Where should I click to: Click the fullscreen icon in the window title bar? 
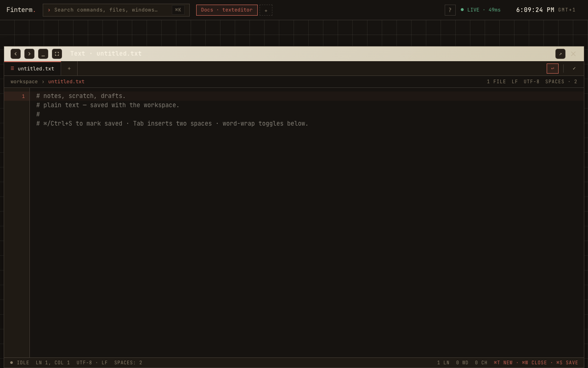point(57,54)
